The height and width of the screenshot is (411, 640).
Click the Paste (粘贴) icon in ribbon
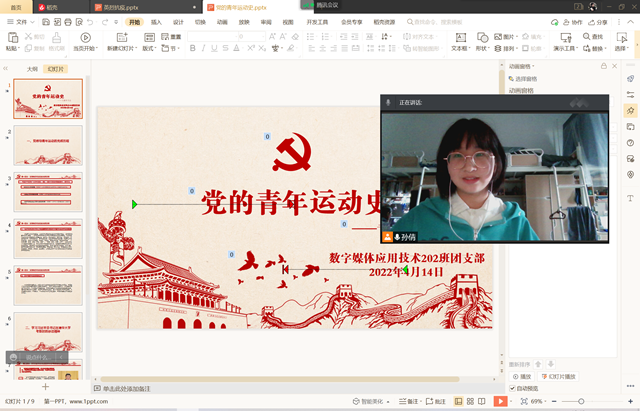pyautogui.click(x=11, y=36)
